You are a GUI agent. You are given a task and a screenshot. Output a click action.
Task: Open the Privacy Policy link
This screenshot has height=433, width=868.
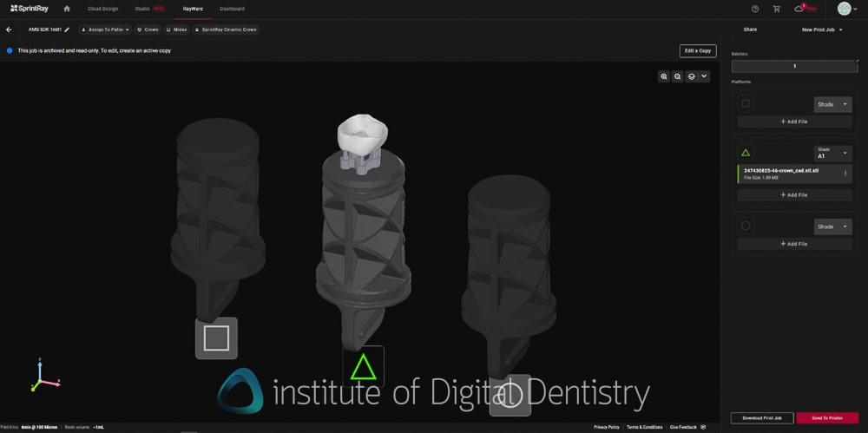(606, 428)
